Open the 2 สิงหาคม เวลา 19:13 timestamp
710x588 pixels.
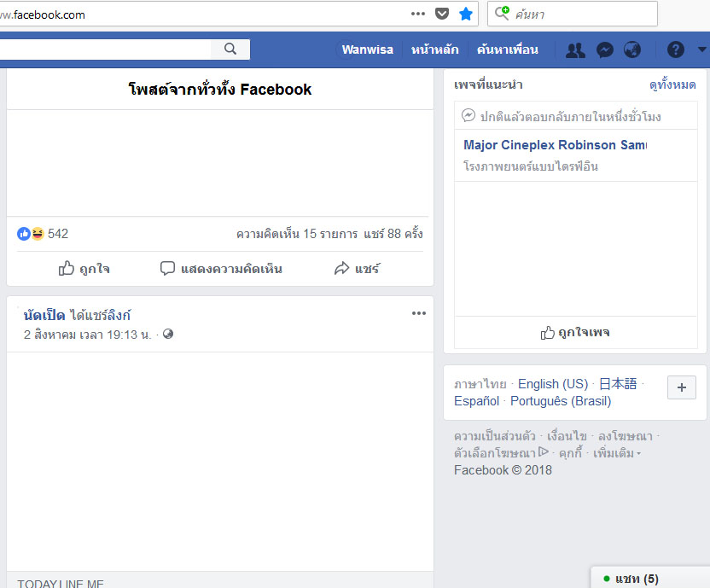87,335
